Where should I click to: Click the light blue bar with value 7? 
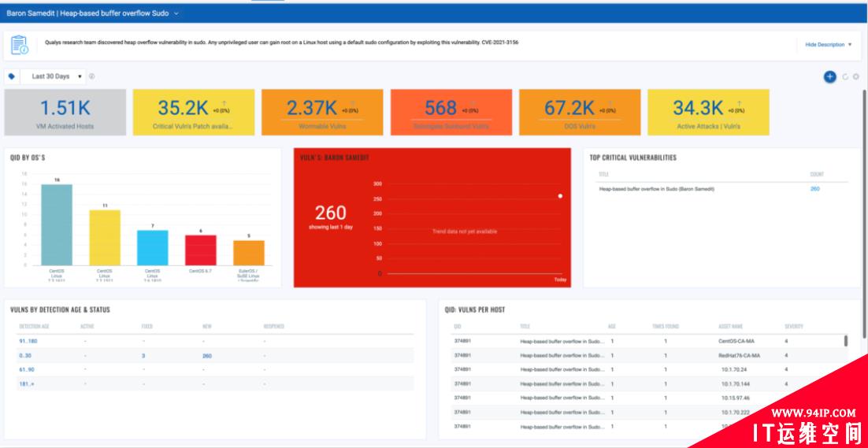pos(153,248)
